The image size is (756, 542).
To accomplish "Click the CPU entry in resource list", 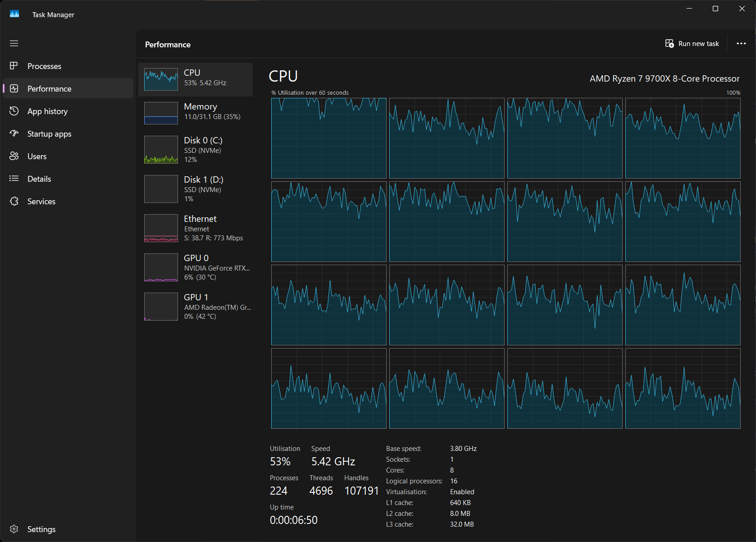I will coord(196,79).
